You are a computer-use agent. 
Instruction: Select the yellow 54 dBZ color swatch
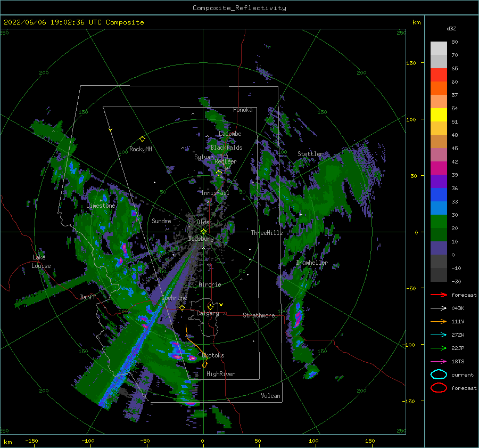point(439,115)
